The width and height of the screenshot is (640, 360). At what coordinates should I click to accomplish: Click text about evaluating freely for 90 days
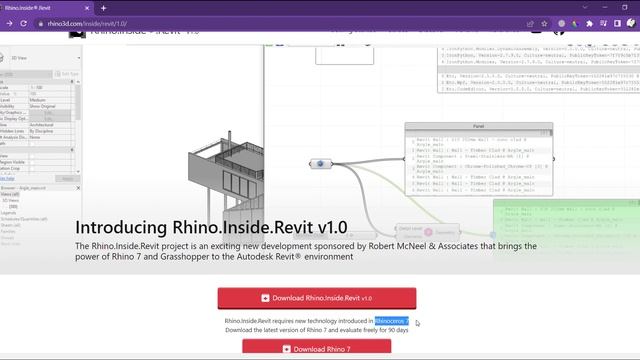(x=316, y=330)
